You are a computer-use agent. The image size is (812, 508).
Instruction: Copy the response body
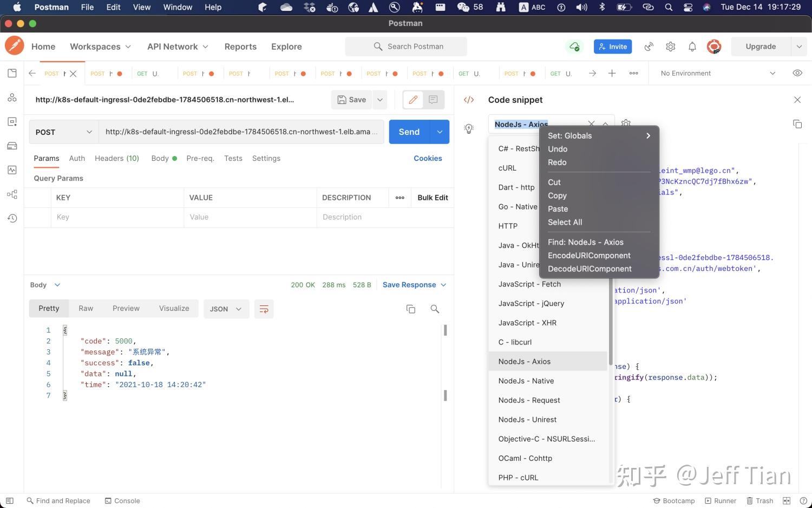[x=411, y=309]
